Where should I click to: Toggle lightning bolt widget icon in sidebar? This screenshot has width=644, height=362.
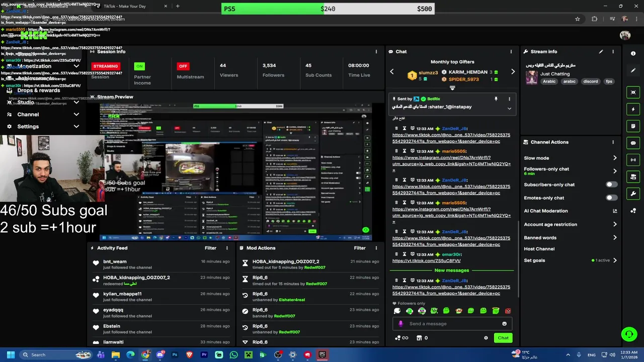click(x=633, y=109)
